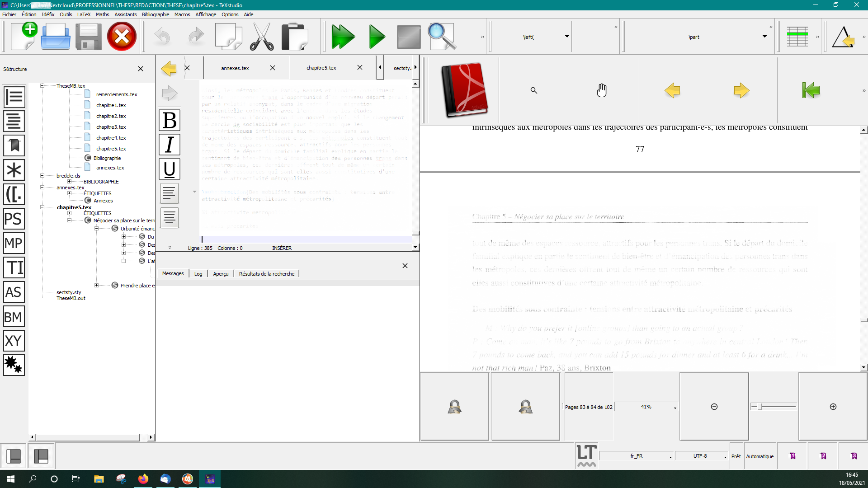Click the Italic formatting button

click(x=170, y=145)
